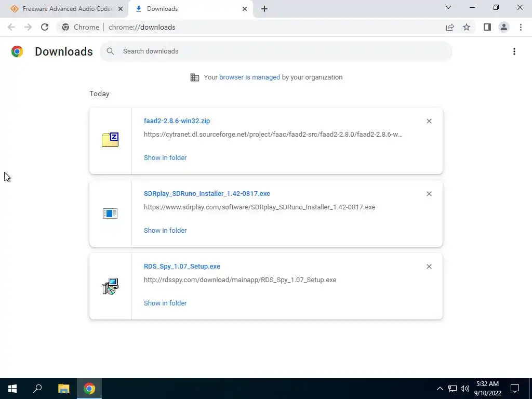Open File Explorer from the taskbar
The image size is (532, 399).
pyautogui.click(x=63, y=389)
